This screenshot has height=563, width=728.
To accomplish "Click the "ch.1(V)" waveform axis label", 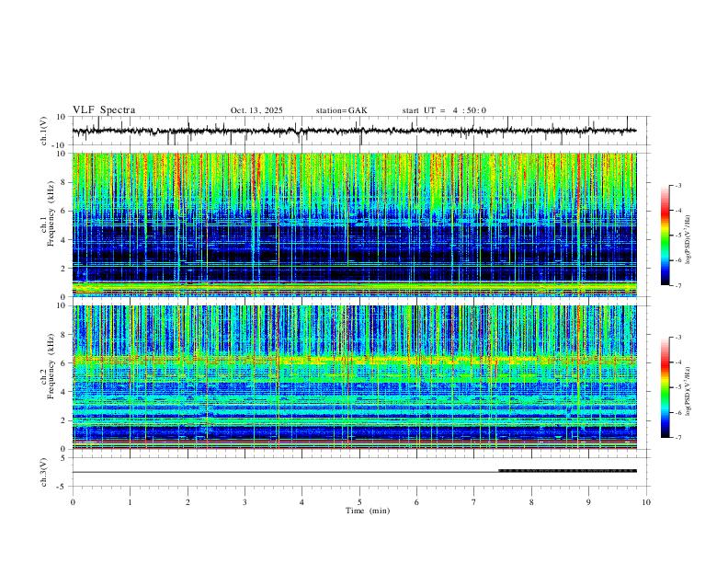I will 44,131.
